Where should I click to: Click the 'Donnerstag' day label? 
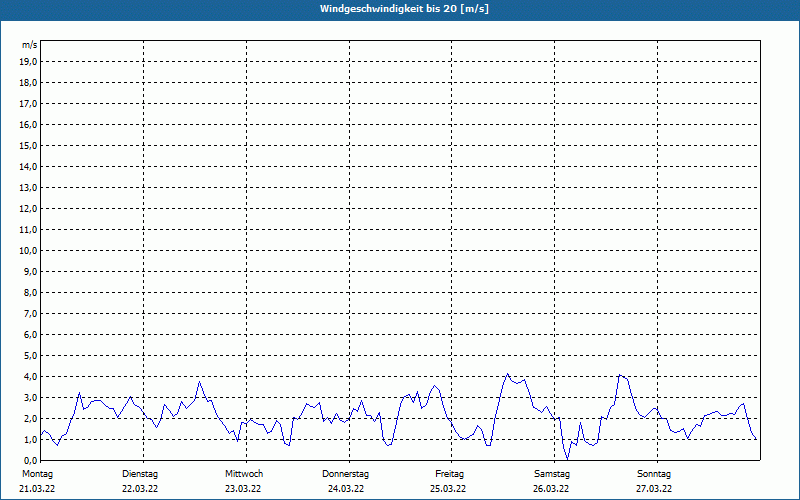pyautogui.click(x=345, y=474)
